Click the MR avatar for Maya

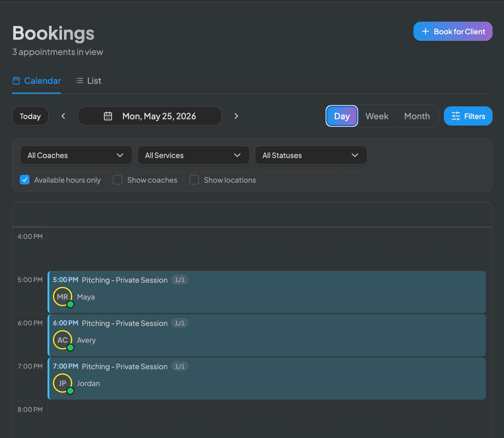point(63,297)
